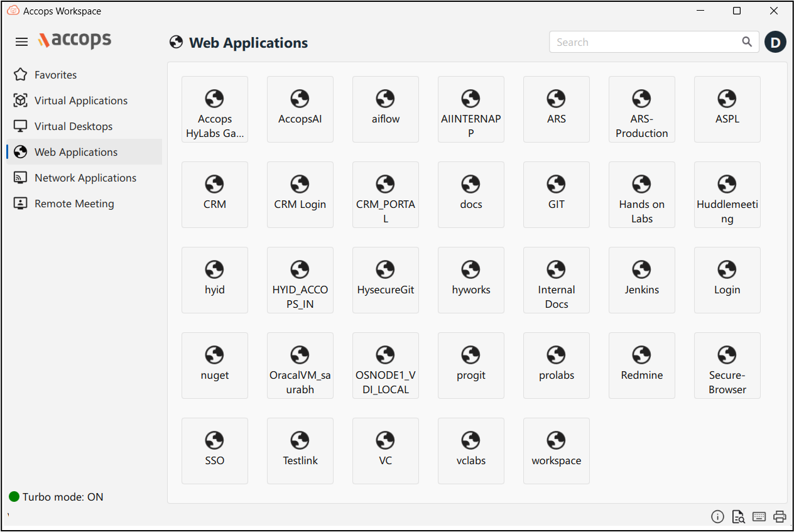Open the AIINTERNAPP web application
This screenshot has width=794, height=532.
pos(471,109)
